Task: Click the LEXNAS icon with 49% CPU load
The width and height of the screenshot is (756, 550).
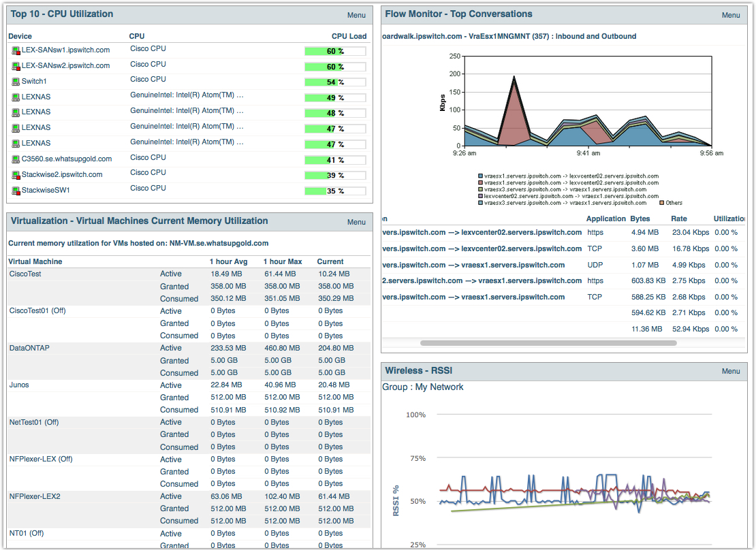Action: click(x=16, y=97)
